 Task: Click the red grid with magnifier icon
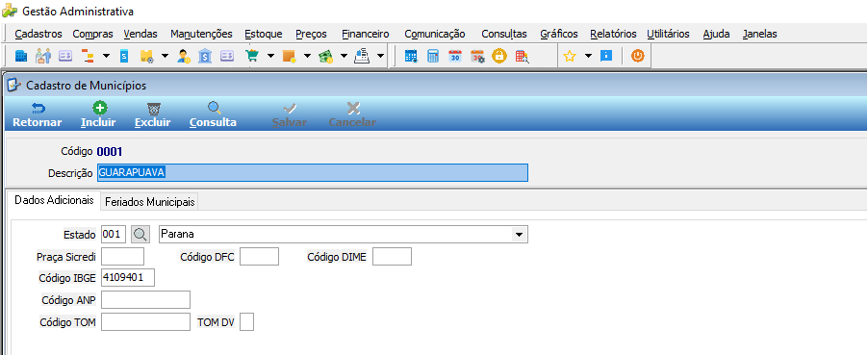point(522,56)
